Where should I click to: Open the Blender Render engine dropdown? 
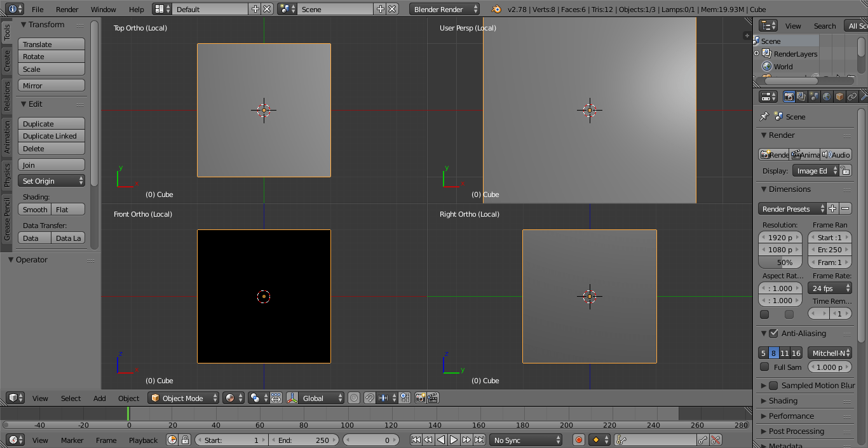[444, 9]
